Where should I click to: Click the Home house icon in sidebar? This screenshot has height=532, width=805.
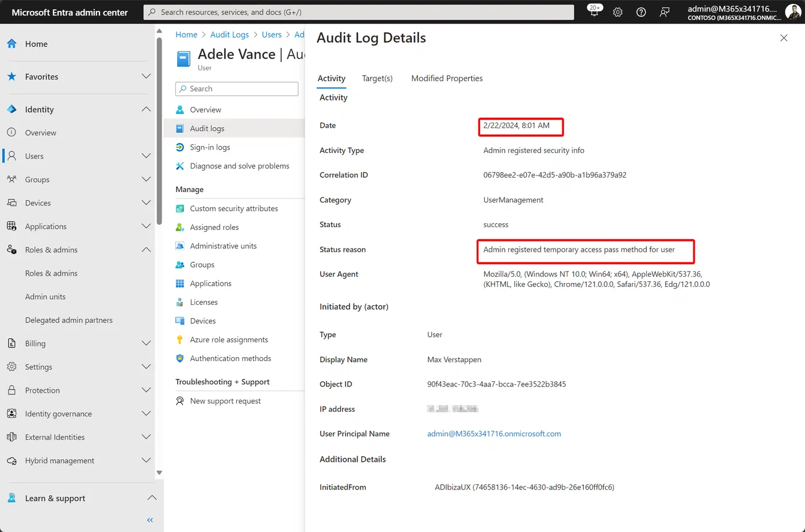(x=11, y=44)
